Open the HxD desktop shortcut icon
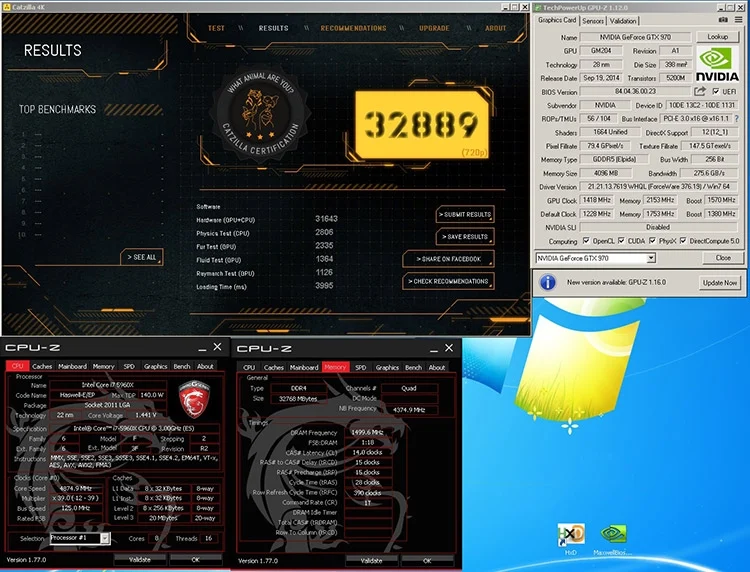Screen dimensions: 750x572 [571, 535]
